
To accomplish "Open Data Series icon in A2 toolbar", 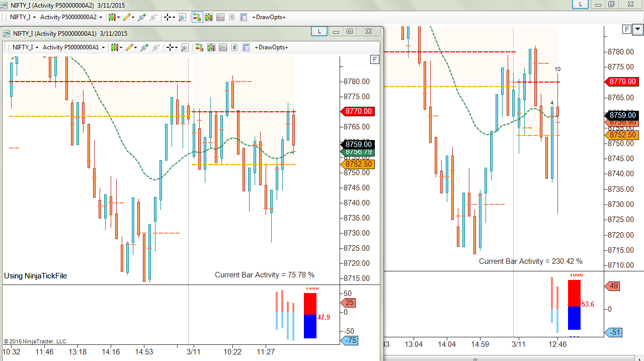I will 209,17.
